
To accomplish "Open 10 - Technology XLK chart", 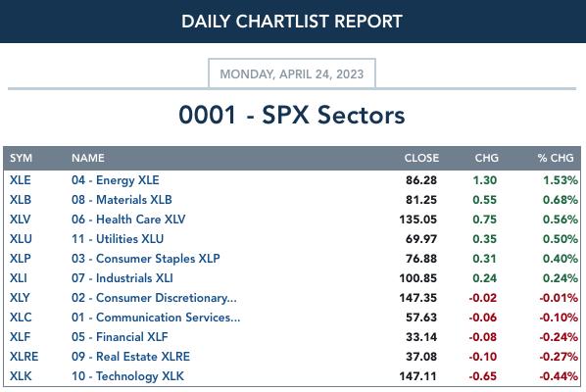I will pos(127,376).
